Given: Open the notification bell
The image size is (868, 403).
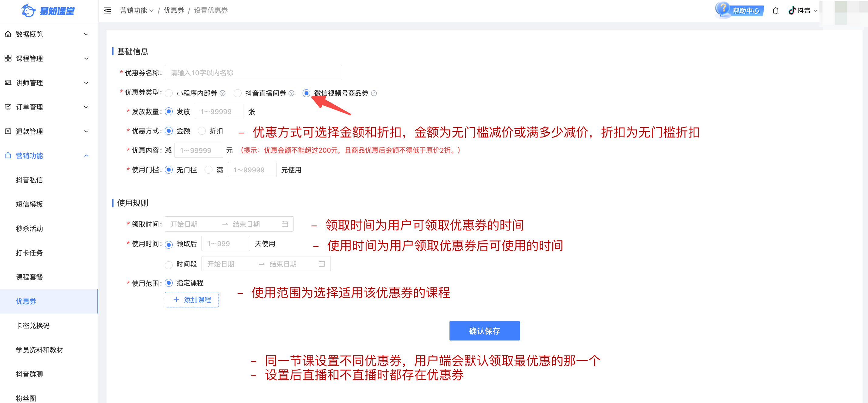Looking at the screenshot, I should click(x=776, y=11).
